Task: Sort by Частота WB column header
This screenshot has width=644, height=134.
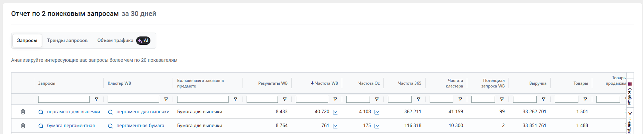Action: point(326,83)
